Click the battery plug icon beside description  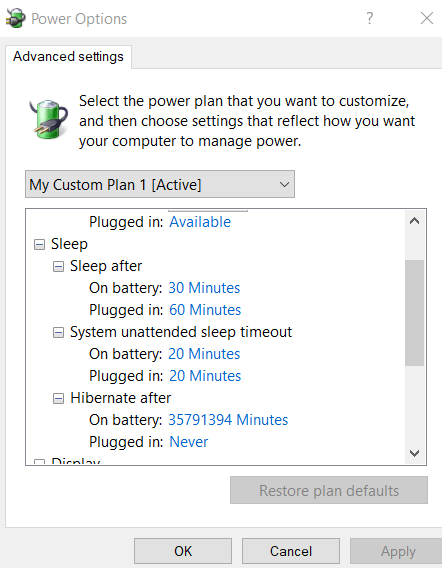point(49,120)
